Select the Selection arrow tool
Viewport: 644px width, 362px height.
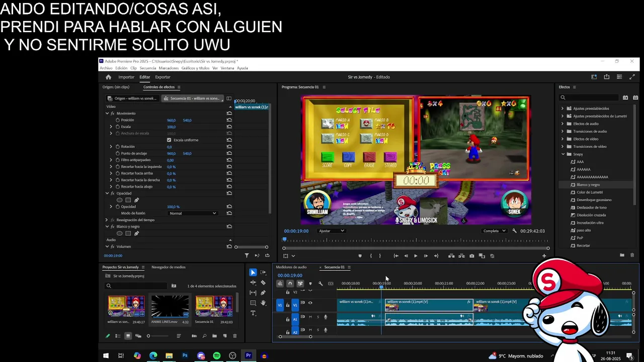253,273
